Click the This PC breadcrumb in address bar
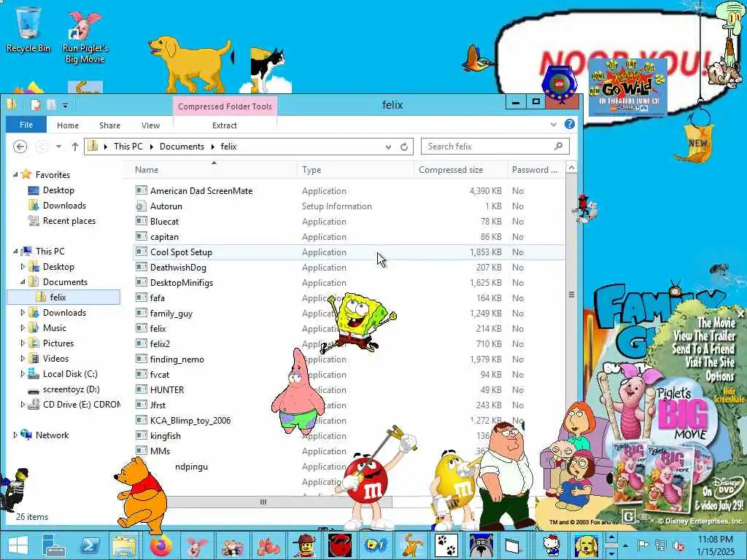The image size is (747, 560). [x=128, y=147]
